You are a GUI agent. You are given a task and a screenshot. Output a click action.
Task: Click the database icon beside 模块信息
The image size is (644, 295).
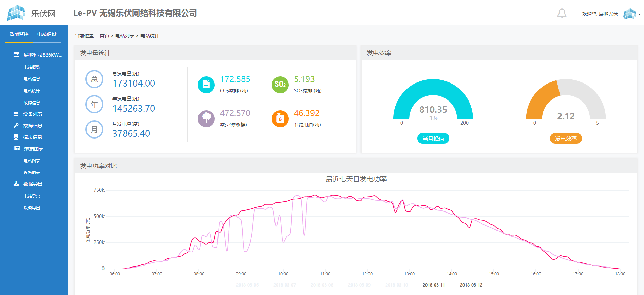pyautogui.click(x=16, y=137)
